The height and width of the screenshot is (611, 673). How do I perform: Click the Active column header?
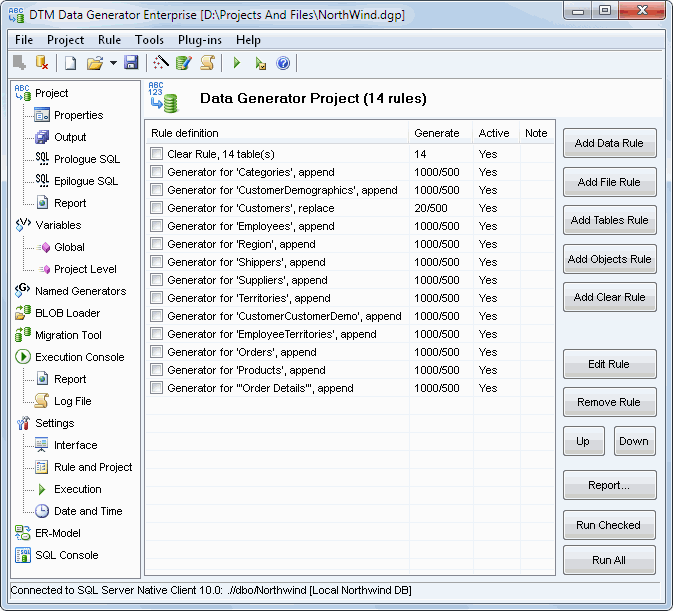coord(497,133)
